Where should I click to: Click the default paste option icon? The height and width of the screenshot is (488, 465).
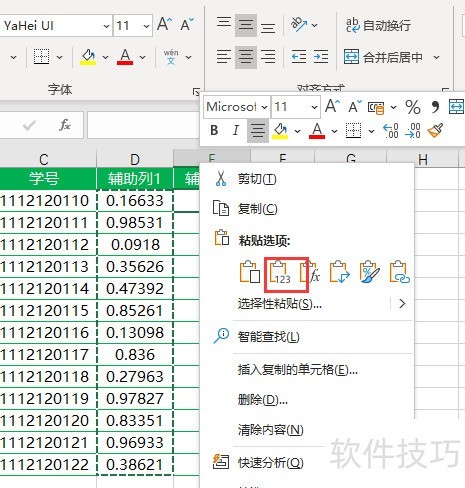pos(250,272)
